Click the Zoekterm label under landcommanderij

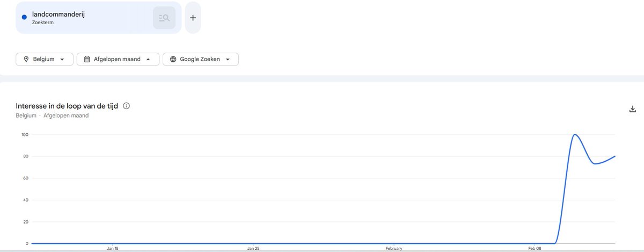(x=42, y=23)
